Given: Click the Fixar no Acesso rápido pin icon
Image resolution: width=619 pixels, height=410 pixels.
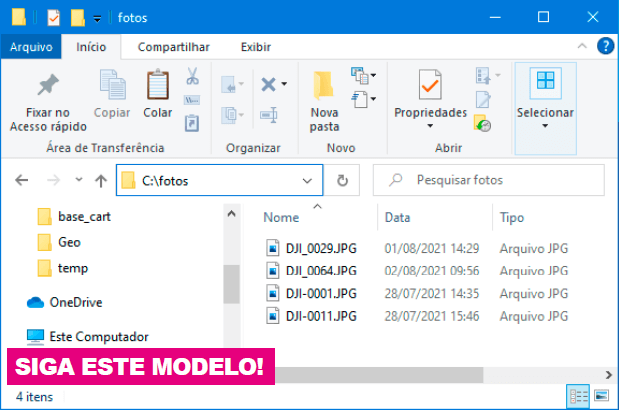Looking at the screenshot, I should (x=48, y=84).
